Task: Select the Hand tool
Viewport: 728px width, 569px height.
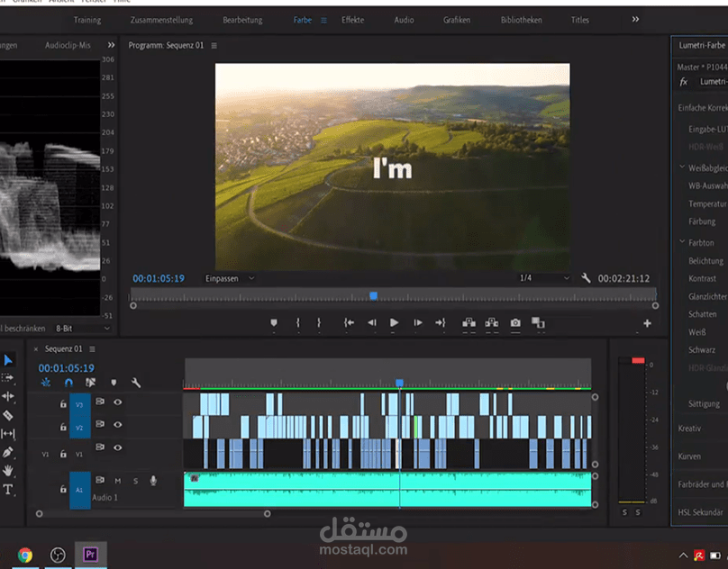Action: pos(8,471)
